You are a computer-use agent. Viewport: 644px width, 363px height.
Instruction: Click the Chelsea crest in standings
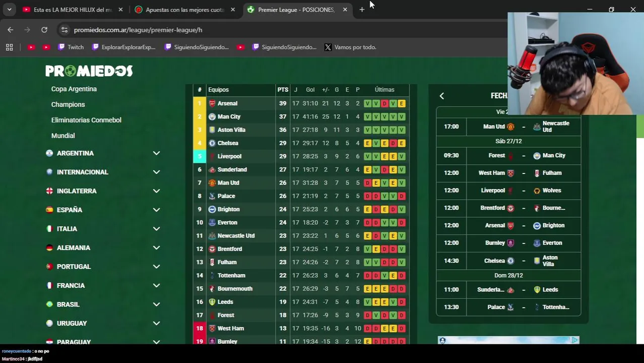(212, 143)
